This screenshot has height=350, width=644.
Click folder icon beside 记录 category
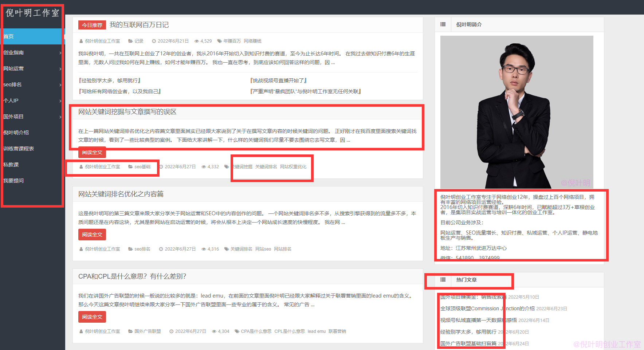pyautogui.click(x=130, y=41)
